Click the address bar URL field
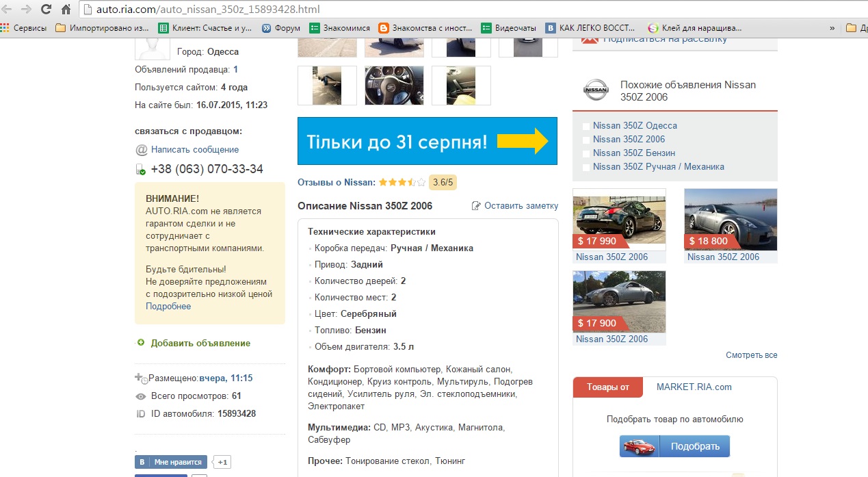Screen dimensions: 868x477 point(472,10)
